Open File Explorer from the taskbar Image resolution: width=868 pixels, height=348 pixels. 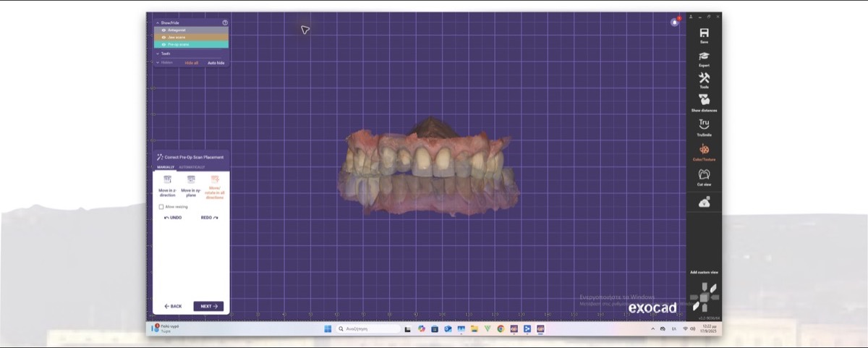474,328
